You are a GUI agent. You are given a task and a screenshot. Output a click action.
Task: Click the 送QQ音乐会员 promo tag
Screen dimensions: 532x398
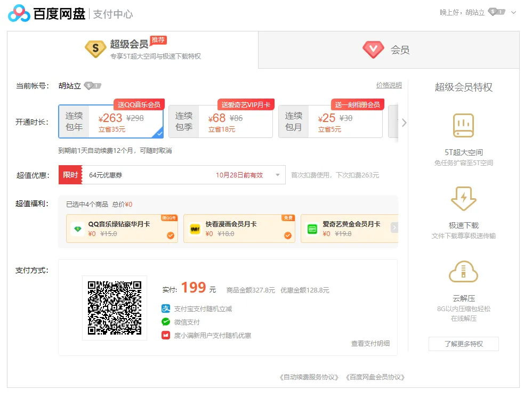click(139, 104)
